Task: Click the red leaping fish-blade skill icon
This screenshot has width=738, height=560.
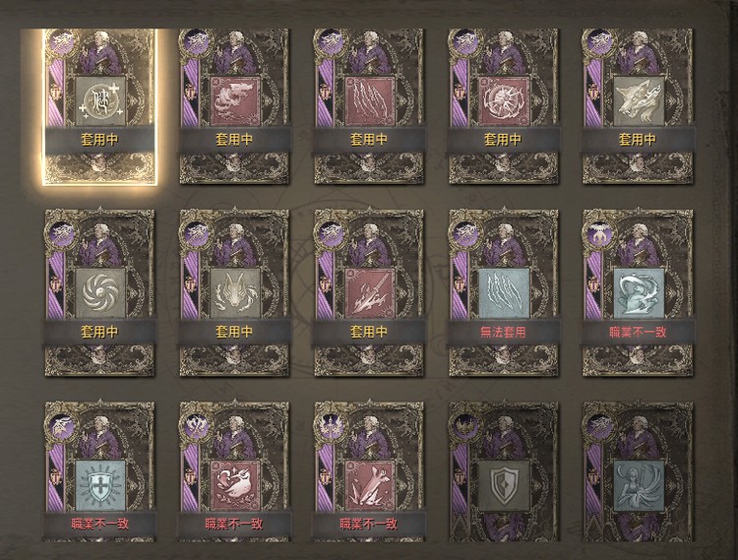Action: (x=369, y=485)
